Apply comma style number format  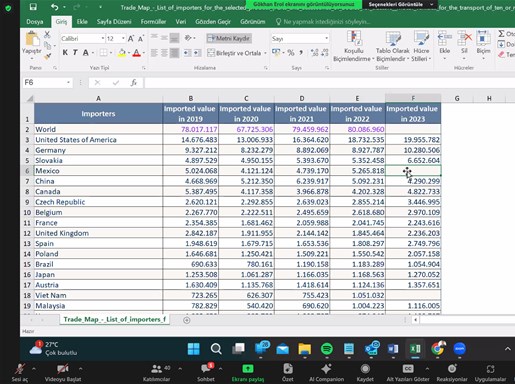(x=301, y=53)
